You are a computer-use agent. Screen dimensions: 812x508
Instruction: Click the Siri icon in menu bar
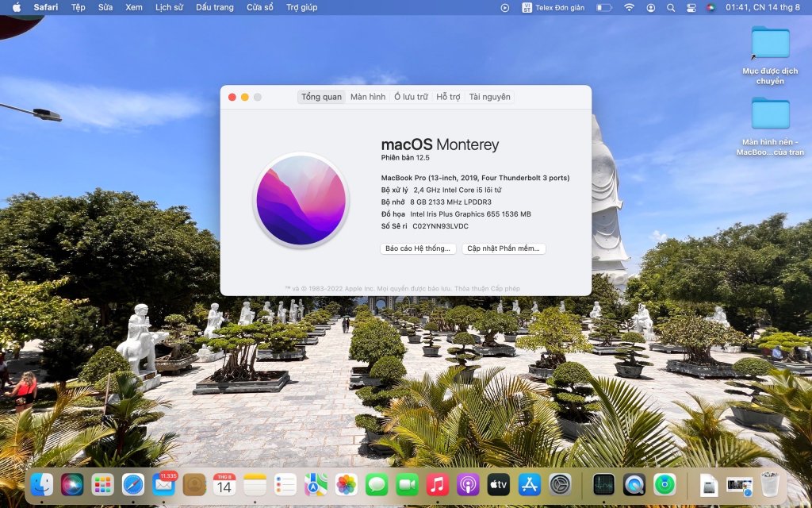[x=710, y=7]
